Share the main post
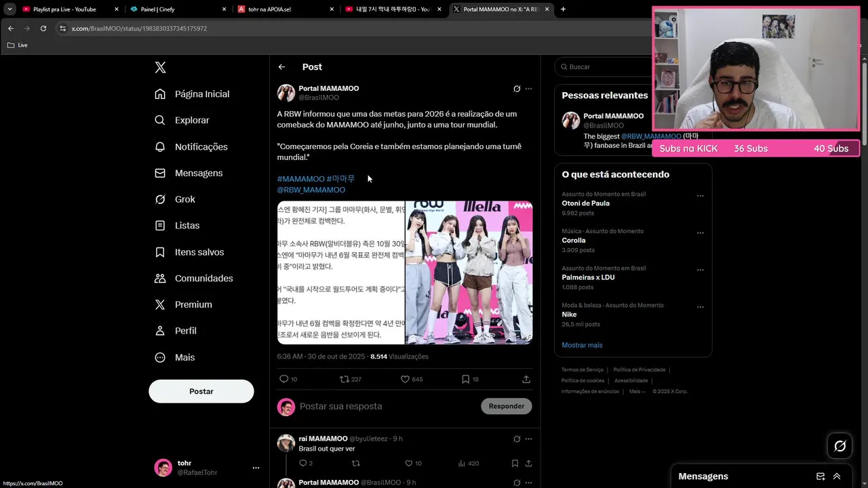Viewport: 868px width, 488px height. point(526,380)
